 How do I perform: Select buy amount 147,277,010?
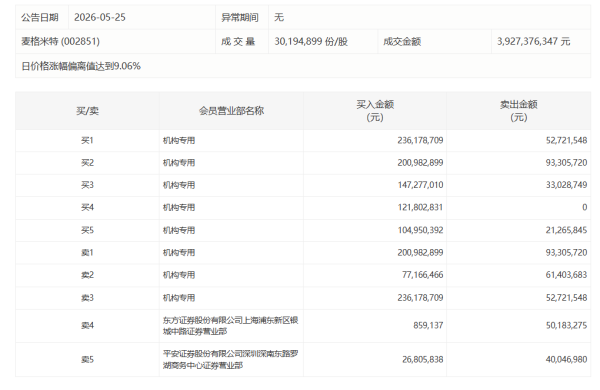coord(420,185)
